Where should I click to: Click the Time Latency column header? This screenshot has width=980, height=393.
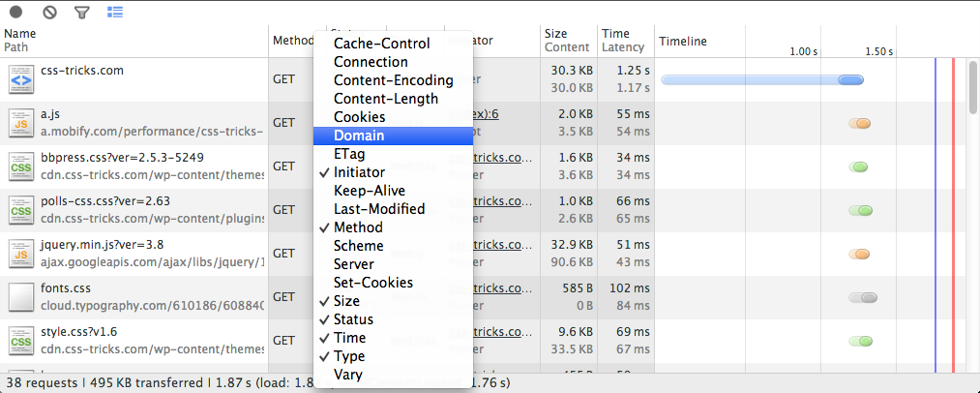tap(623, 40)
